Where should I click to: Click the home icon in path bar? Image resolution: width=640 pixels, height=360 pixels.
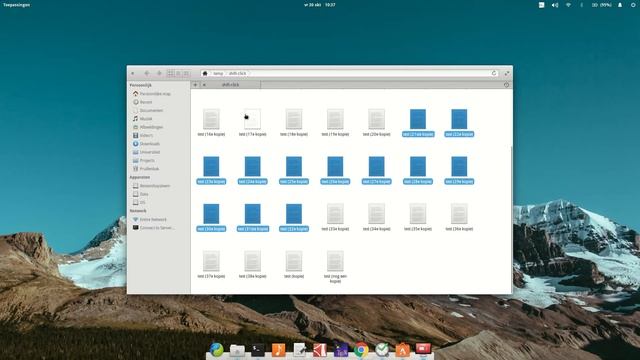(205, 73)
